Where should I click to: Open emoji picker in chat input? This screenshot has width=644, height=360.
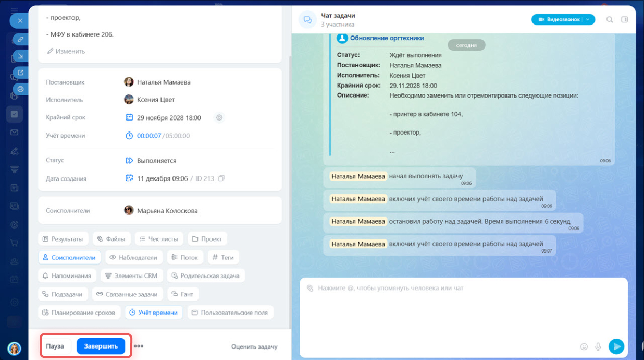(584, 346)
